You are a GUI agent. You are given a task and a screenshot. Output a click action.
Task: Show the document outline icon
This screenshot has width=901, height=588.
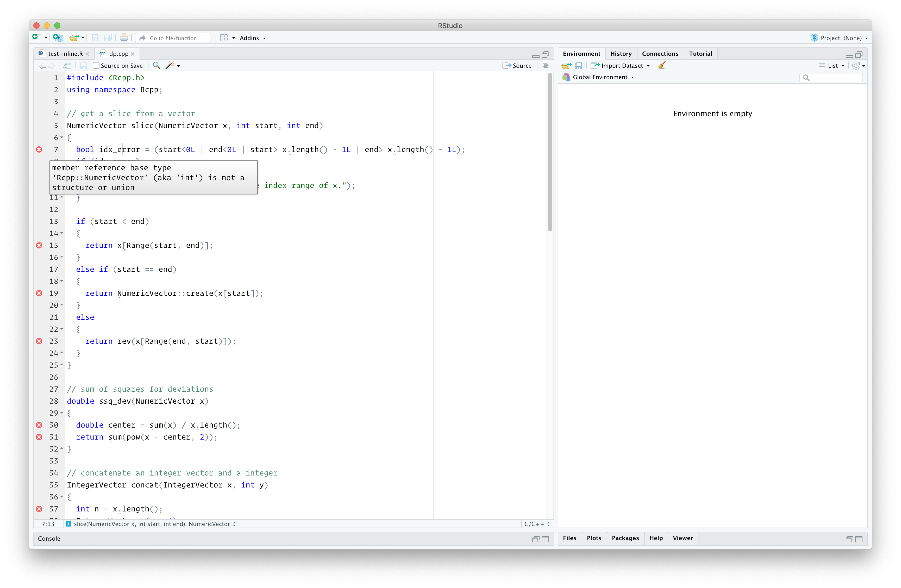point(546,66)
